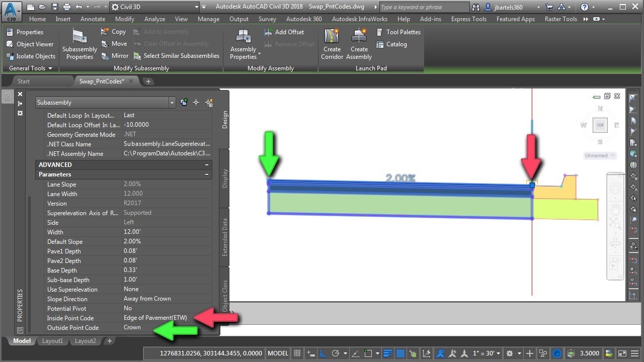Collapse the Parameters section
The width and height of the screenshot is (644, 362).
[207, 174]
